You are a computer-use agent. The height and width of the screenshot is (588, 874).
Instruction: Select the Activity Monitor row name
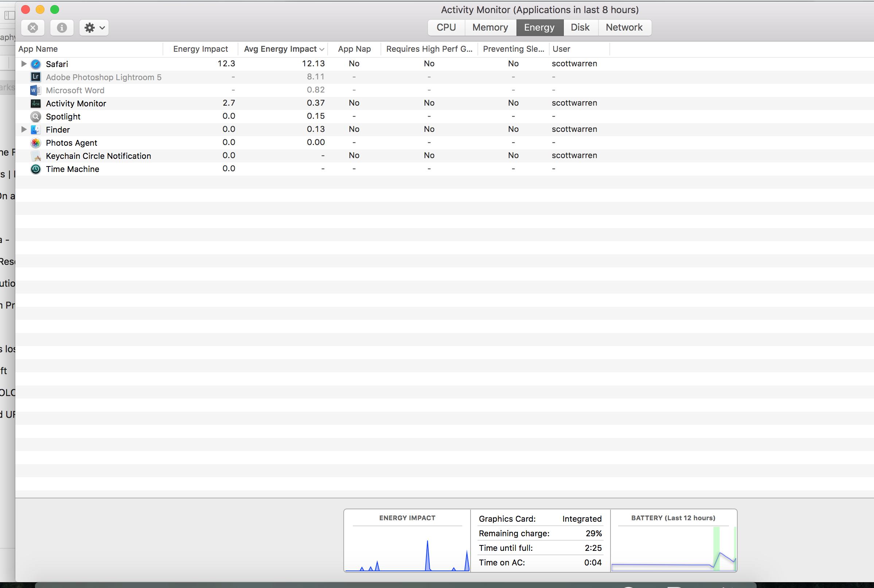[76, 103]
